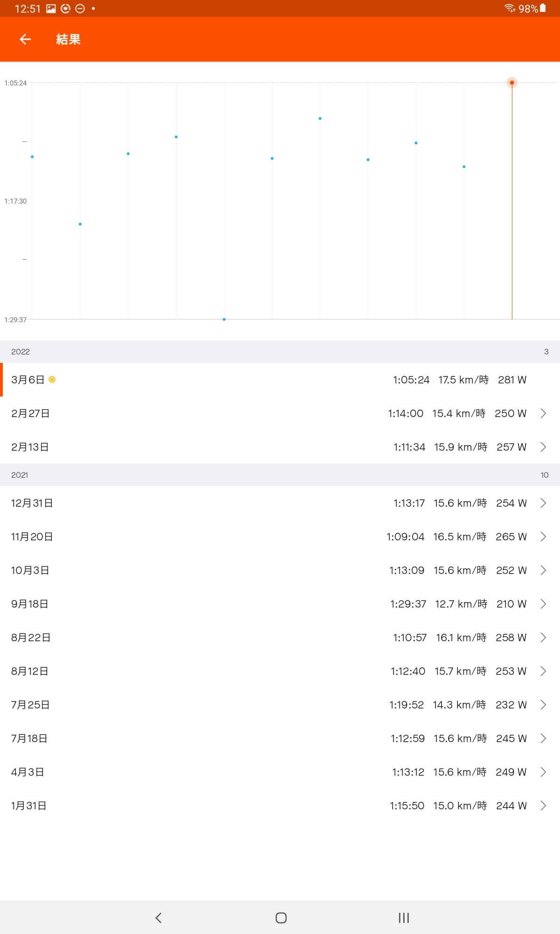Select the highlighted 3月6日 result row
Image resolution: width=560 pixels, height=934 pixels.
click(280, 380)
